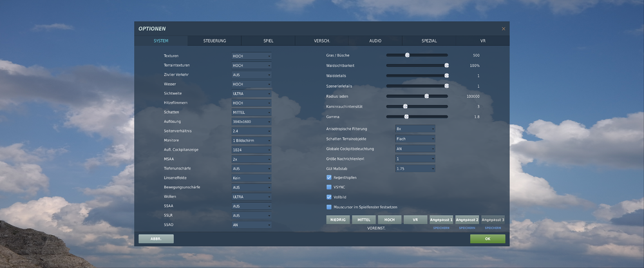
Task: Open the Sichtweite dropdown
Action: [x=251, y=93]
